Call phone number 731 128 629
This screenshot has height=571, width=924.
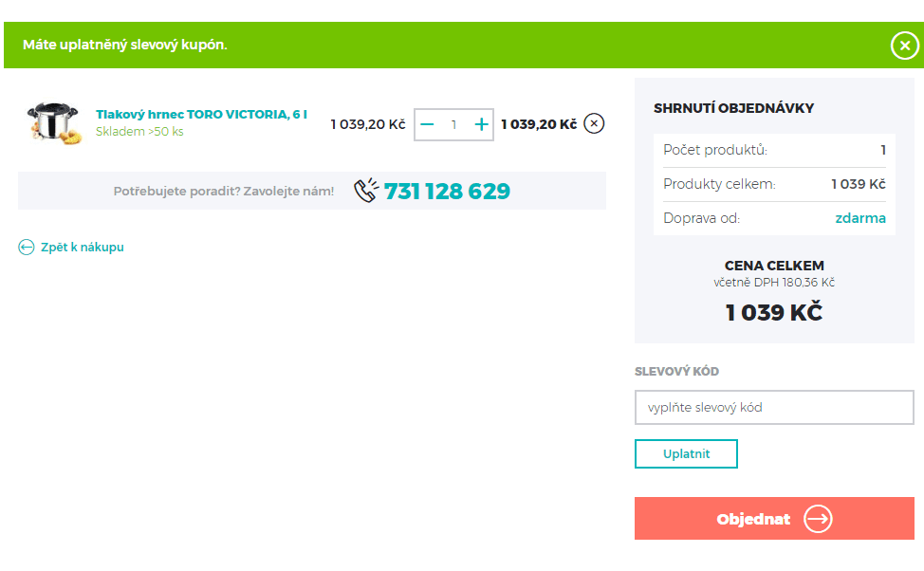[x=447, y=192]
